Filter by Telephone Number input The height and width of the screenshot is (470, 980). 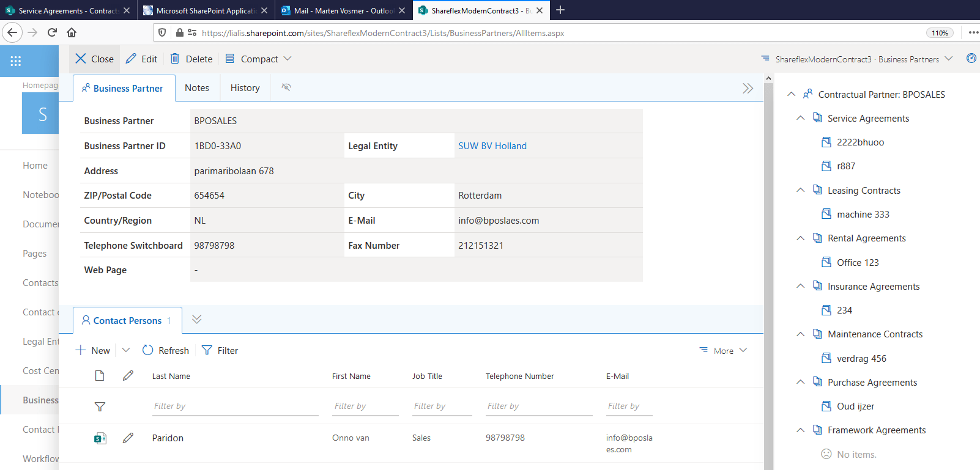(539, 406)
